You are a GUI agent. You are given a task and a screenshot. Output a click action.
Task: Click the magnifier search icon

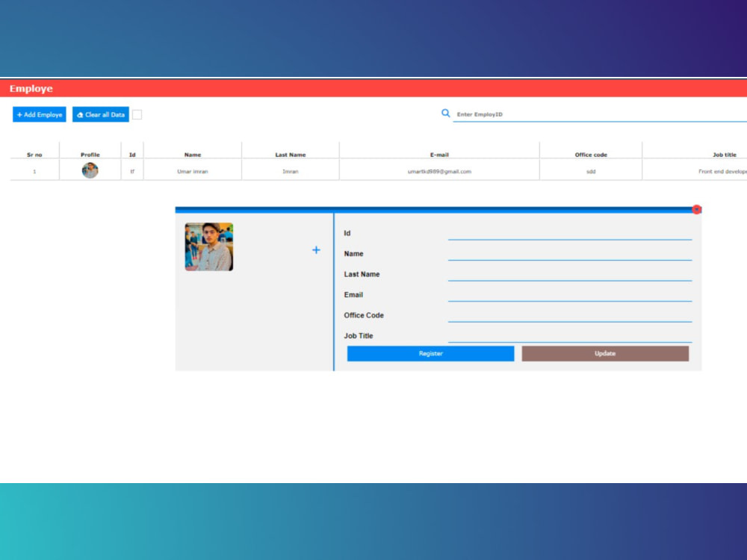[x=445, y=113]
